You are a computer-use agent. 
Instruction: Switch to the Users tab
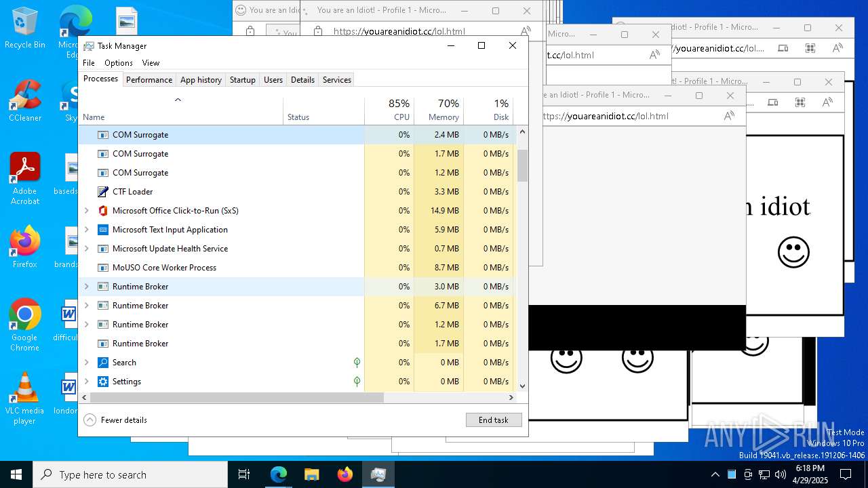pos(273,80)
